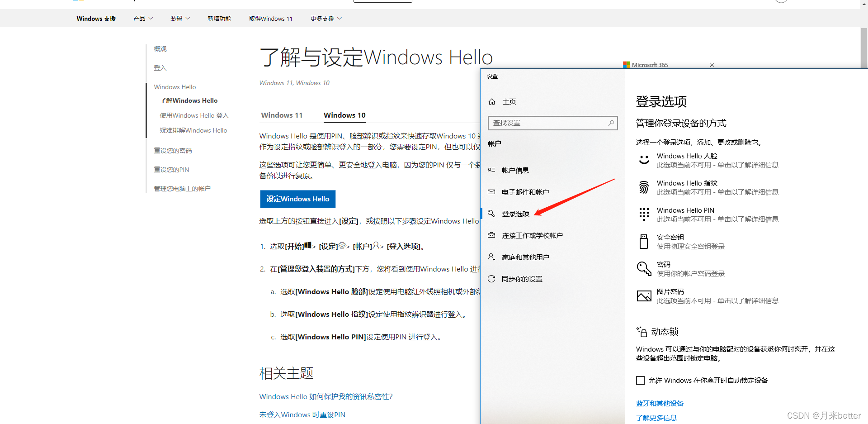Click the sync icon for 同步你的设置
Image resolution: width=868 pixels, height=424 pixels.
pos(491,279)
